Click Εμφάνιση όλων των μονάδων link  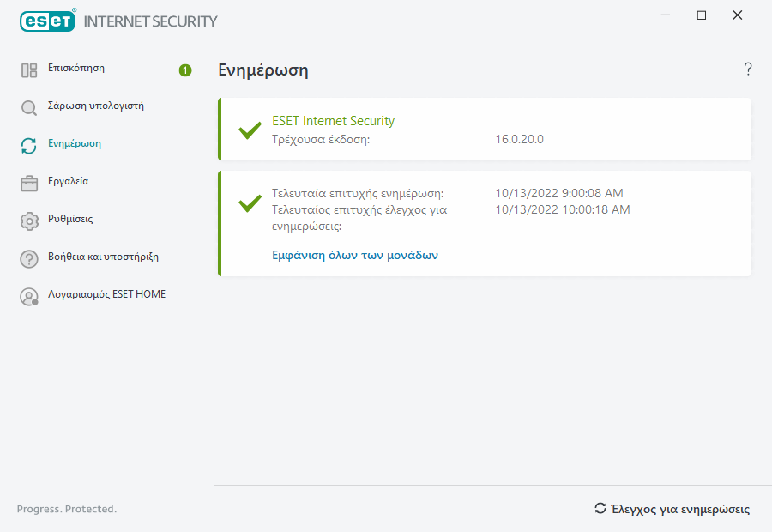(x=355, y=255)
